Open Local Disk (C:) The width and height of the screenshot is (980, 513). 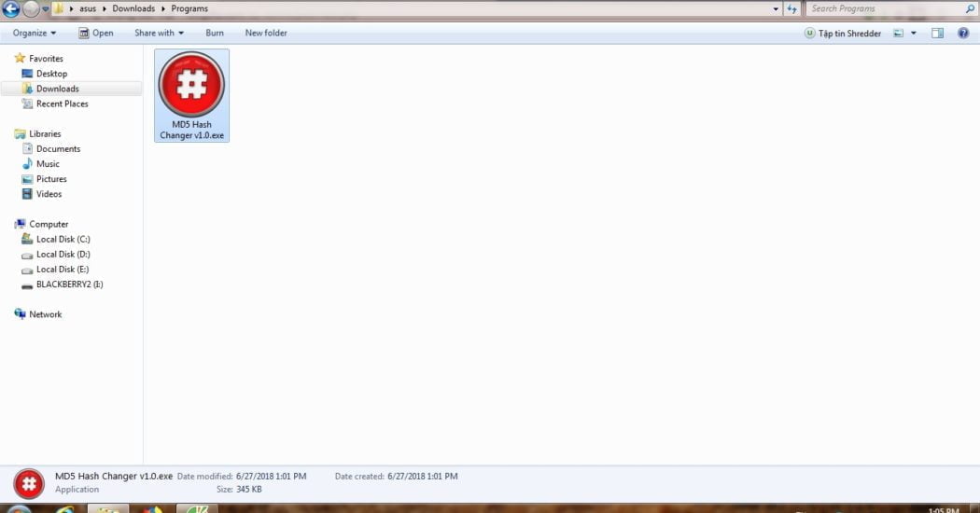[x=63, y=239]
